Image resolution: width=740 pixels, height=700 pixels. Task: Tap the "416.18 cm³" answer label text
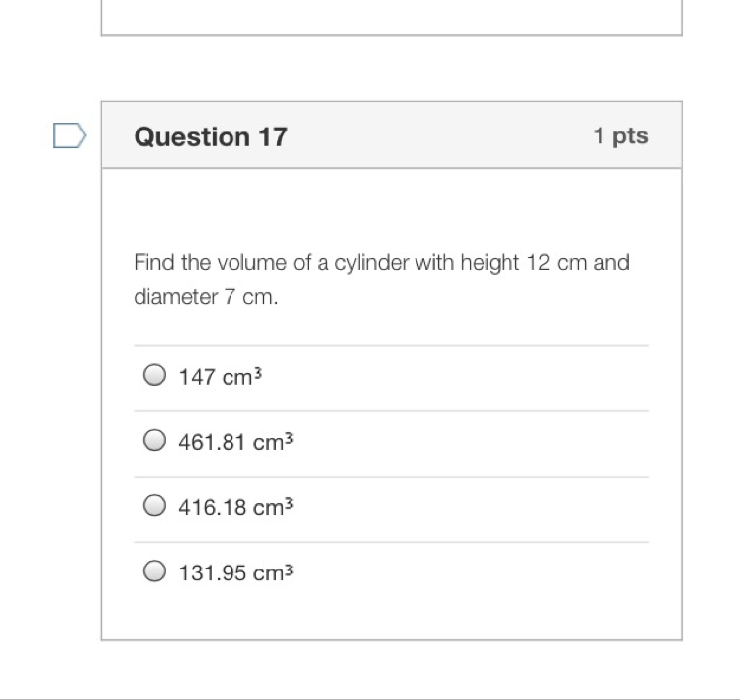pyautogui.click(x=236, y=507)
